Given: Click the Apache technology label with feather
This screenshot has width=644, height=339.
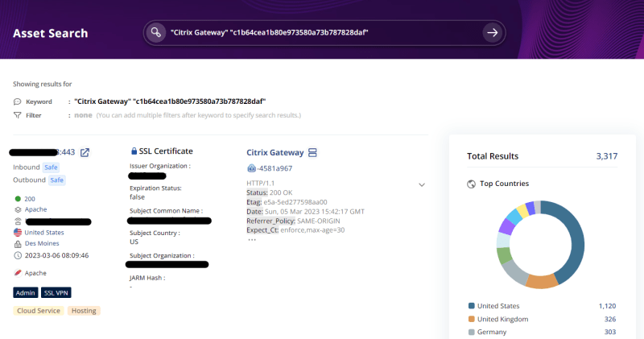Looking at the screenshot, I should 35,273.
